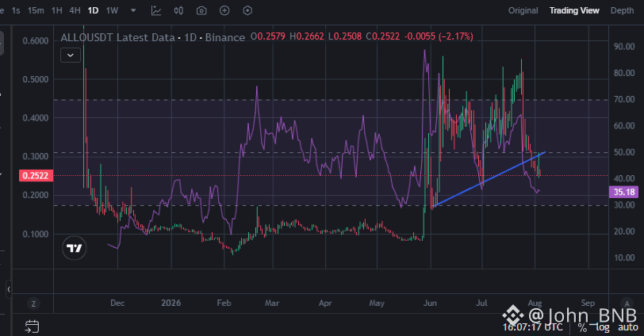Switch to the Trading View tab

coord(574,10)
